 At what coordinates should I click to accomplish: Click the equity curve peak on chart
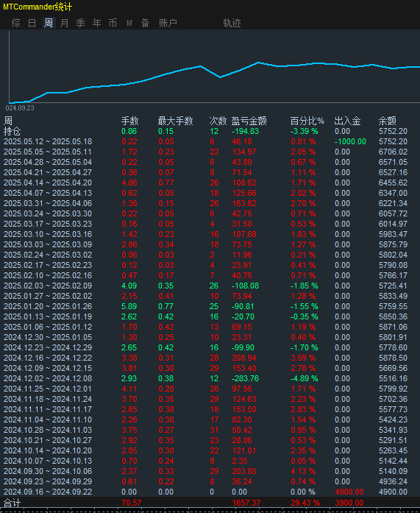point(258,62)
